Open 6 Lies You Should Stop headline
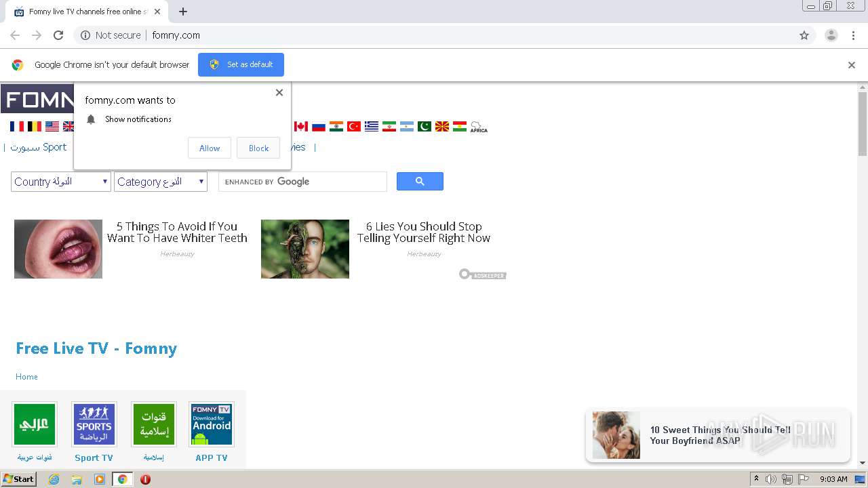 424,232
